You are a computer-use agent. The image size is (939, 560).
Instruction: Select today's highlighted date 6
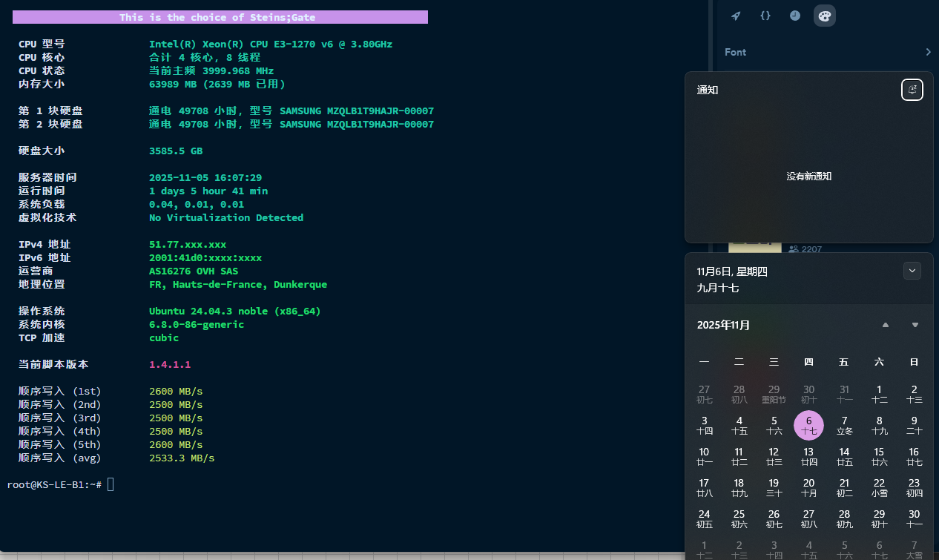[808, 425]
